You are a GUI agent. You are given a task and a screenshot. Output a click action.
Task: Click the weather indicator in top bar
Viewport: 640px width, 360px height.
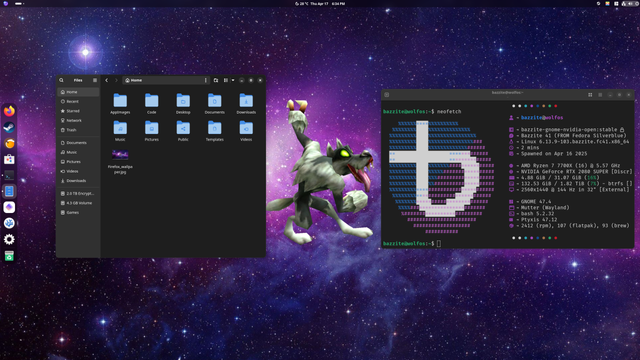tap(302, 4)
